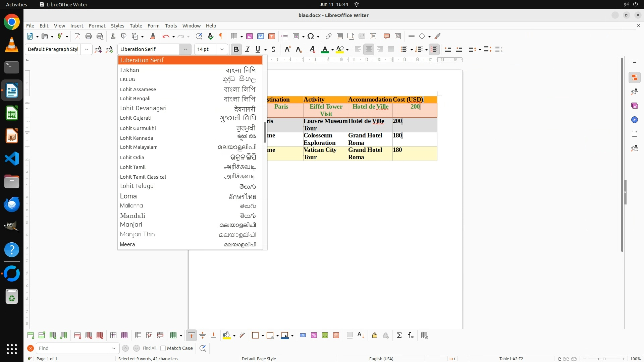Open the paragraph style dropdown arrow
The image size is (644, 362).
[87, 49]
